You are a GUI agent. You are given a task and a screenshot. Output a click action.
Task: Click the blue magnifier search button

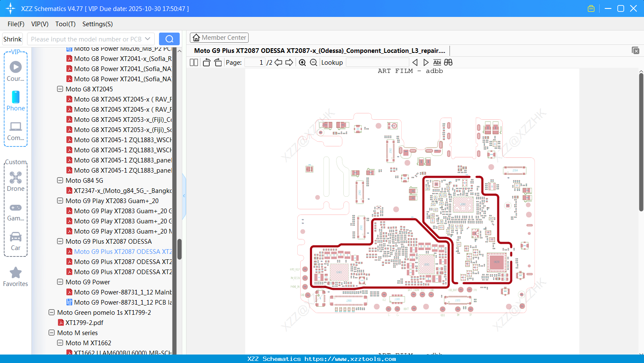169,39
